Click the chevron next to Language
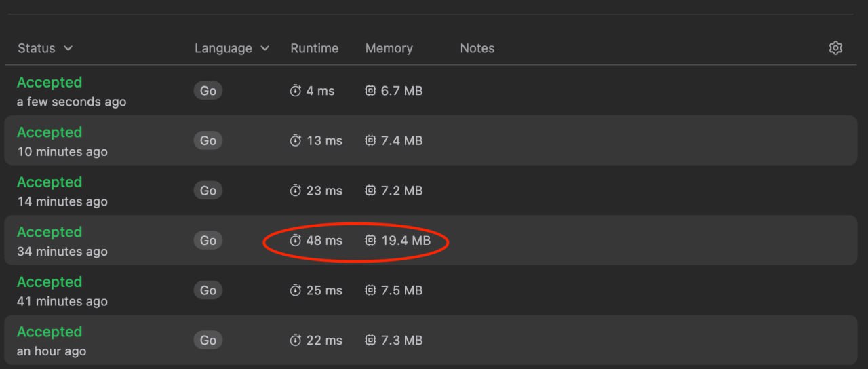Screen dimensions: 868x369 click(264, 48)
